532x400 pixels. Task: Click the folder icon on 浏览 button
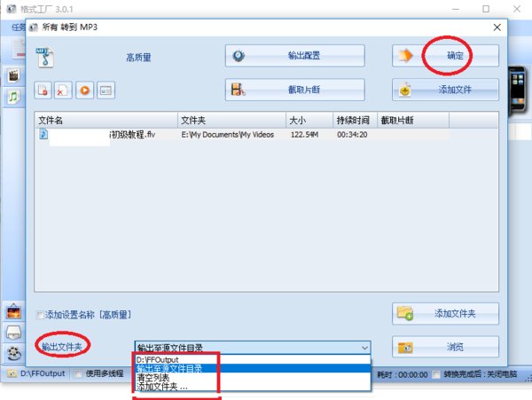tap(405, 348)
